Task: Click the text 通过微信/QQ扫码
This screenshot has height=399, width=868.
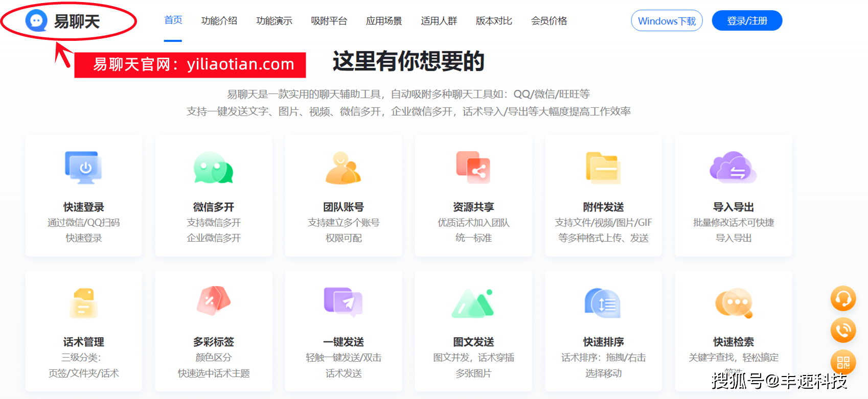Action: (x=84, y=223)
